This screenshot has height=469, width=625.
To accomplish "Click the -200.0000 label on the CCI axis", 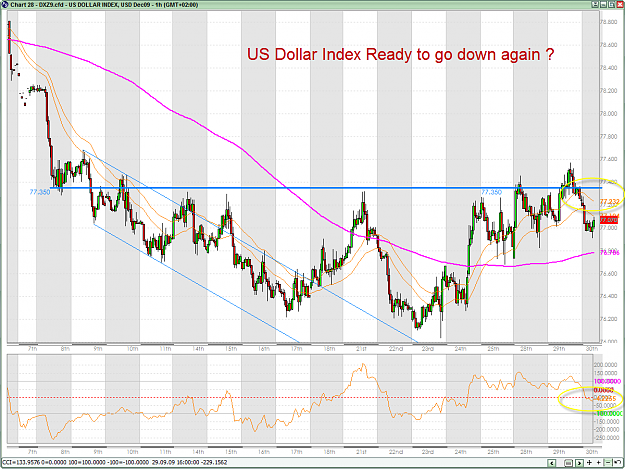I will point(606,430).
